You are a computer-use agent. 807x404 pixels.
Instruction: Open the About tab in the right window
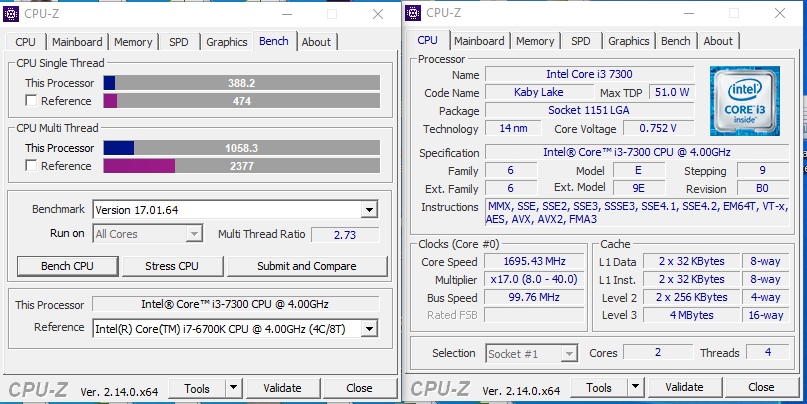718,41
